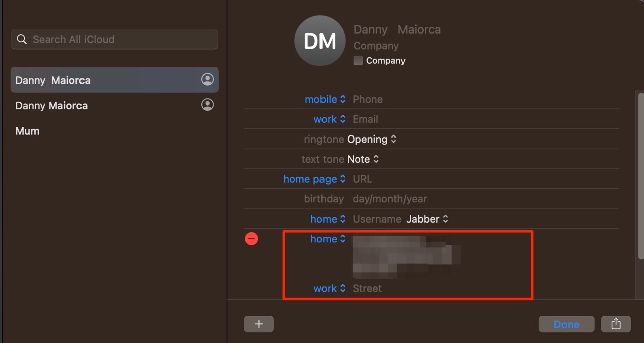The image size is (644, 343).
Task: Open the Jabber service dropdown
Action: (427, 219)
